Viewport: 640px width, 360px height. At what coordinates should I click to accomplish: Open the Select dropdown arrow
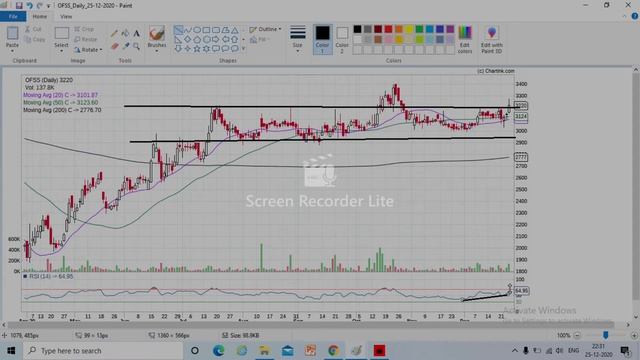(61, 51)
